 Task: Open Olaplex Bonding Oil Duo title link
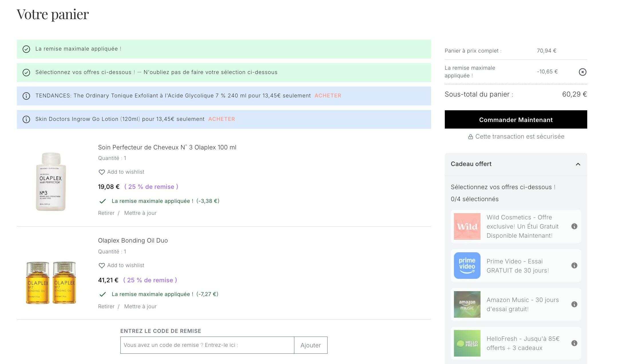[133, 241]
